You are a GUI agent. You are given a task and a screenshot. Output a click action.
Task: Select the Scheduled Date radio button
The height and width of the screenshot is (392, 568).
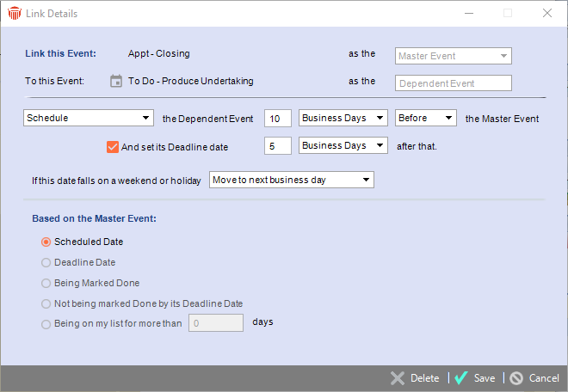pyautogui.click(x=46, y=242)
